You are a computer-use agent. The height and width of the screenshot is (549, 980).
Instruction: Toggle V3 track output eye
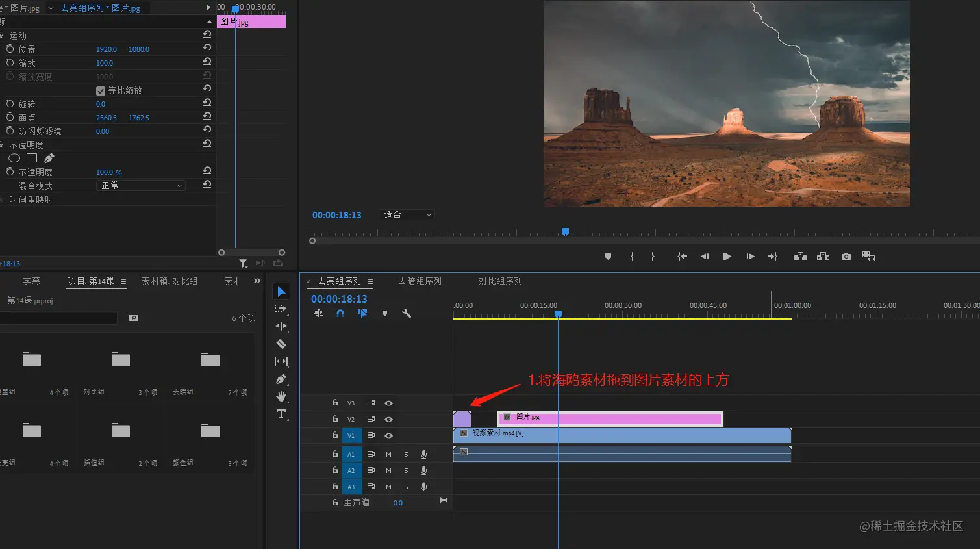point(388,403)
